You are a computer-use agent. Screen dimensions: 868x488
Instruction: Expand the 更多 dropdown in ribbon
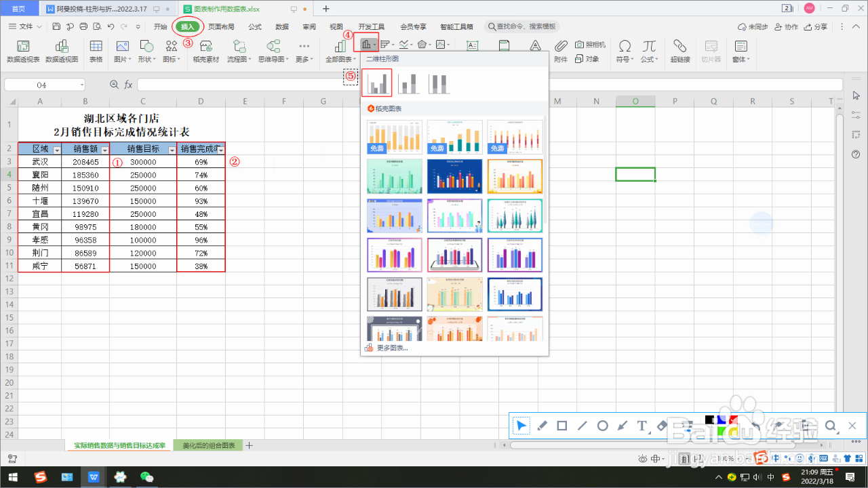coord(304,59)
